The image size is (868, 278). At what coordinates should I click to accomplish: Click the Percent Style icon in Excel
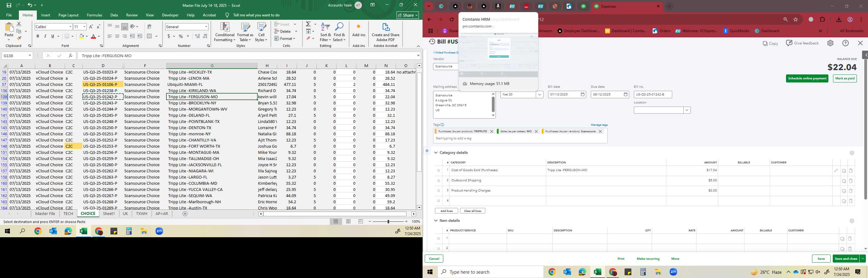181,36
